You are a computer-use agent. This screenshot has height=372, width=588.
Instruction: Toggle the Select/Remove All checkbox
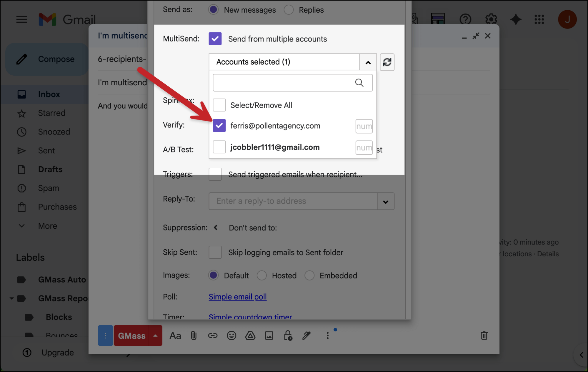219,105
